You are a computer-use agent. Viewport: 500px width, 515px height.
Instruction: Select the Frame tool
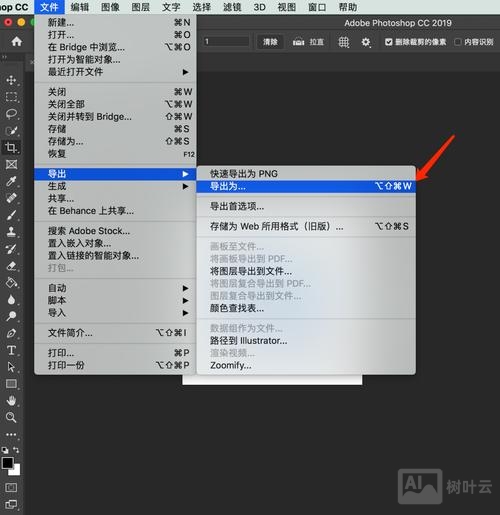pos(11,164)
